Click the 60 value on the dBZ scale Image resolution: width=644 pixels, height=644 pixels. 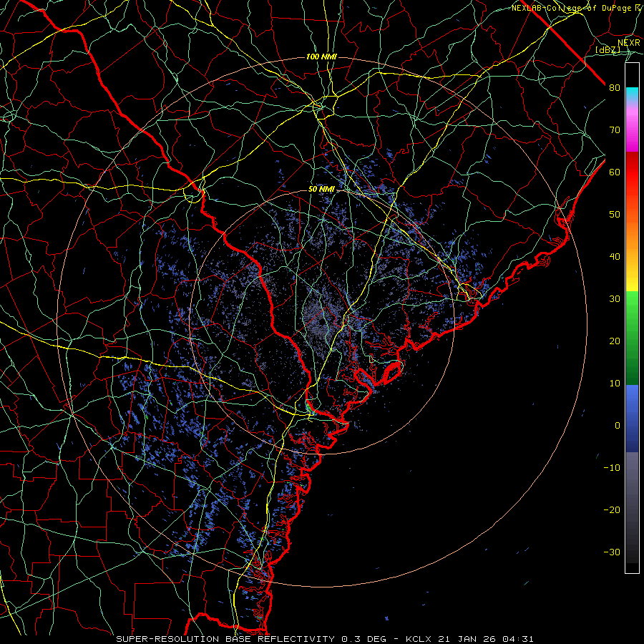[x=615, y=172]
